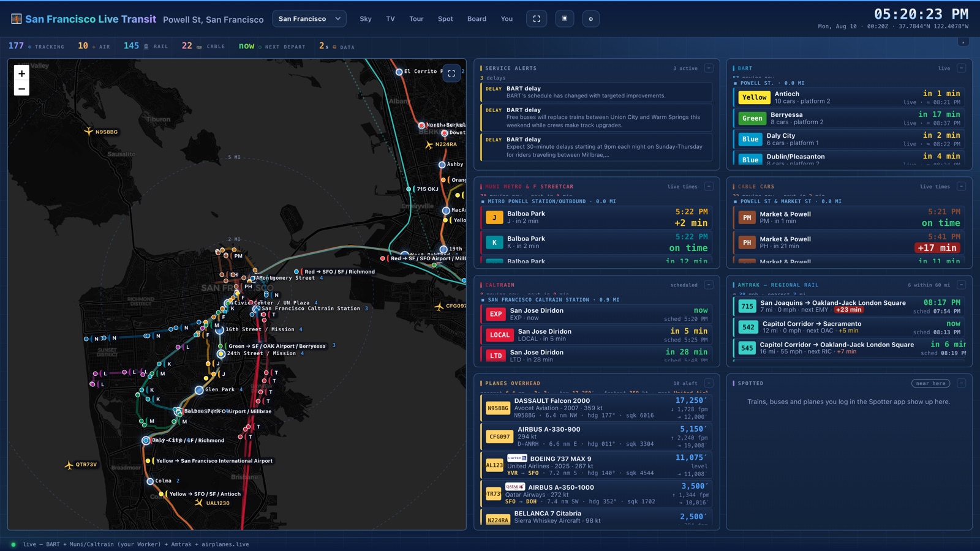The image size is (980, 551).
Task: Collapse the Spotted panel
Action: [961, 383]
